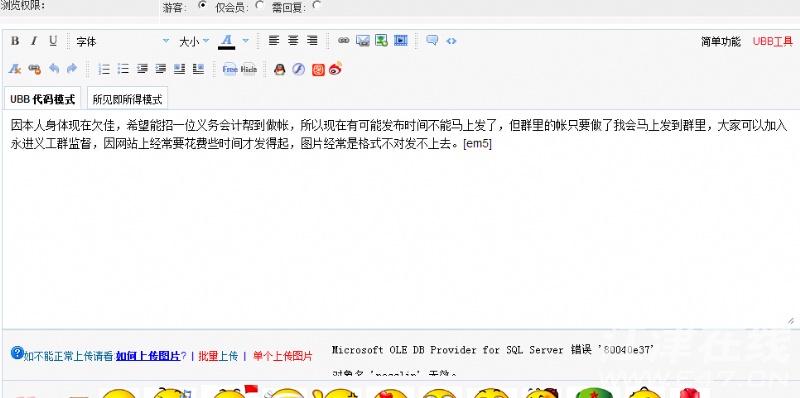Undo the last edit

click(x=54, y=69)
